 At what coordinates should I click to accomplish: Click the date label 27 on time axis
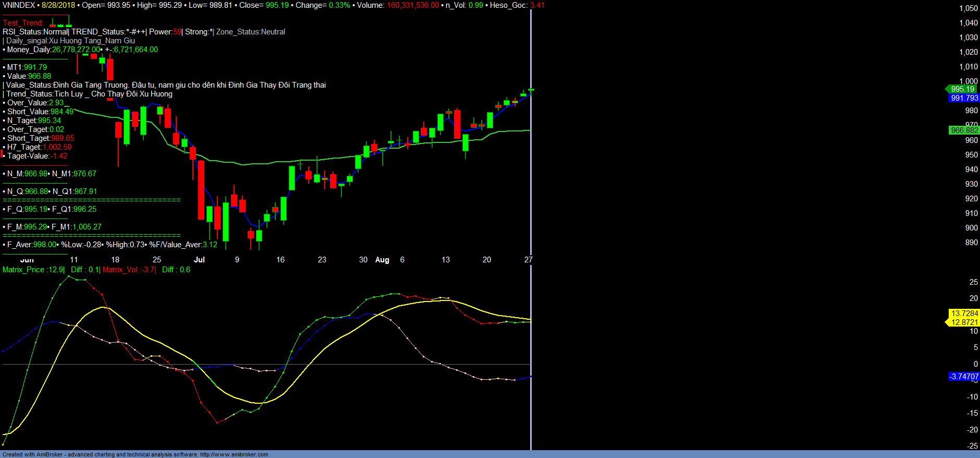528,260
